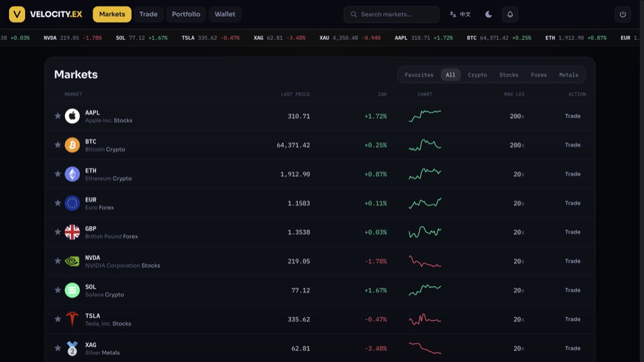Click BTC price 64,371.42 in table
Screen dimensions: 644x362
(293, 145)
